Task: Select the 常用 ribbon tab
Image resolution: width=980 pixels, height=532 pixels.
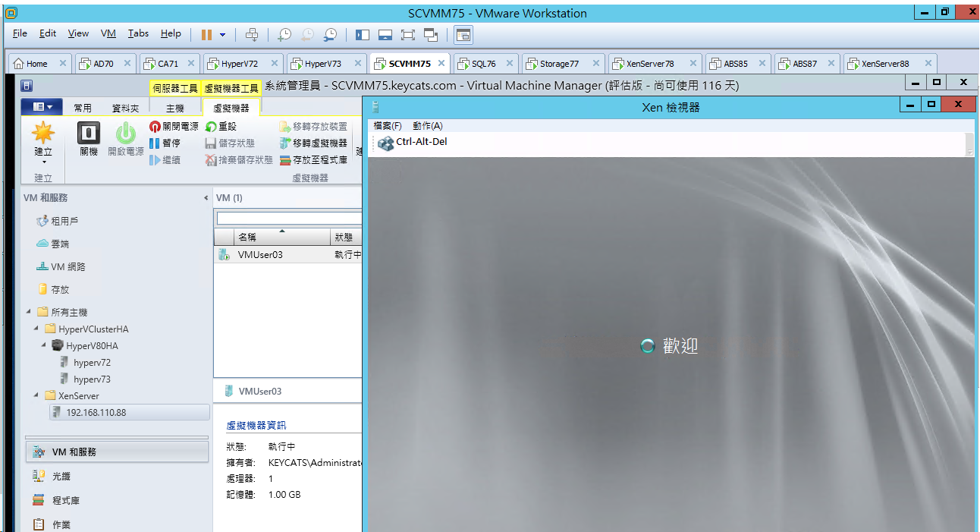Action: pyautogui.click(x=83, y=109)
